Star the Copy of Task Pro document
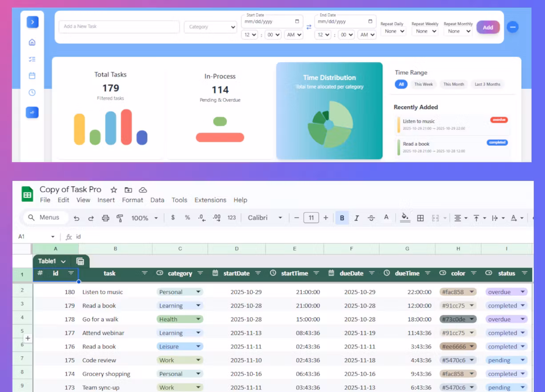 coord(114,190)
